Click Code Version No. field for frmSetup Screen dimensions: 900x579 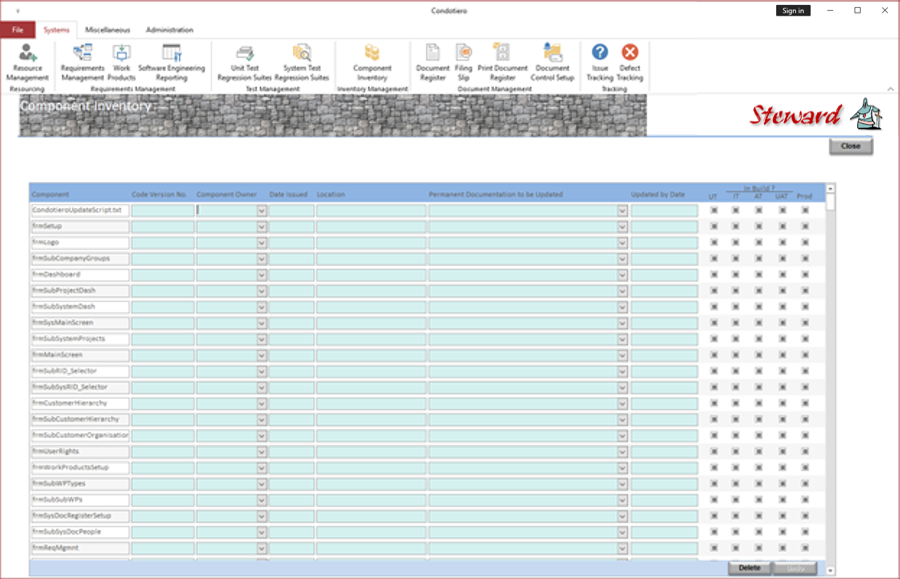pos(162,227)
